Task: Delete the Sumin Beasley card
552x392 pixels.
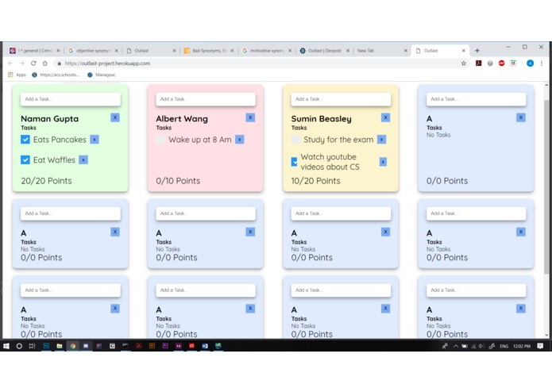Action: click(x=385, y=117)
